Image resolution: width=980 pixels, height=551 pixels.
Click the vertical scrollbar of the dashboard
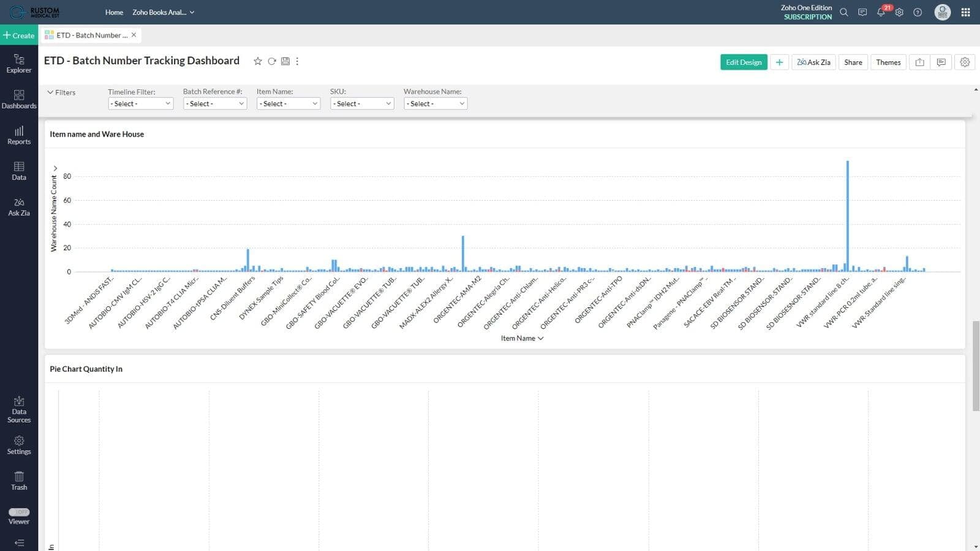coord(976,365)
